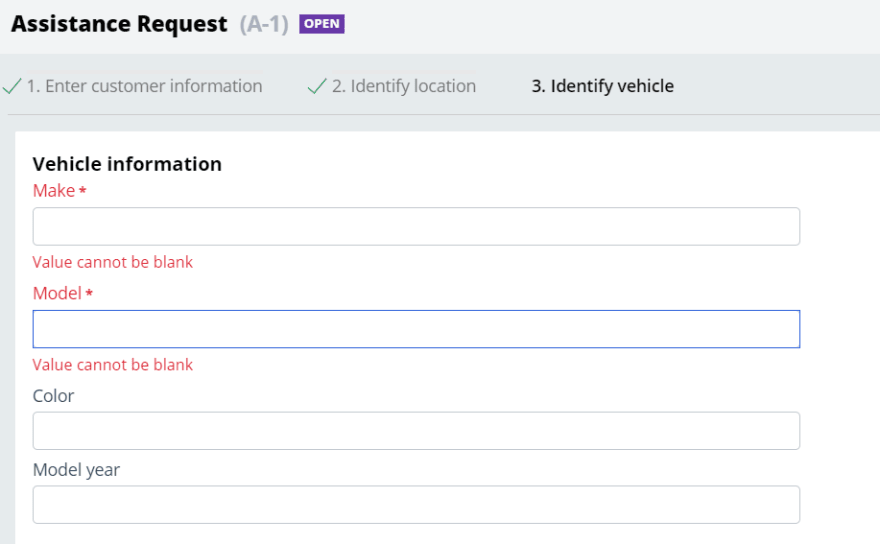Image resolution: width=880 pixels, height=544 pixels.
Task: Click the Assistance Request title
Action: click(x=119, y=24)
